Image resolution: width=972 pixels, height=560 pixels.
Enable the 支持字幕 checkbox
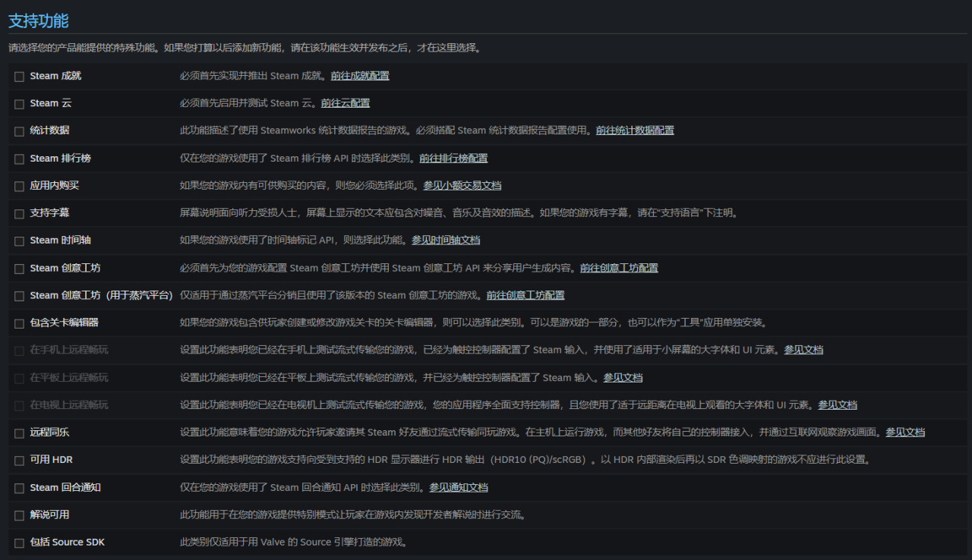tap(19, 214)
